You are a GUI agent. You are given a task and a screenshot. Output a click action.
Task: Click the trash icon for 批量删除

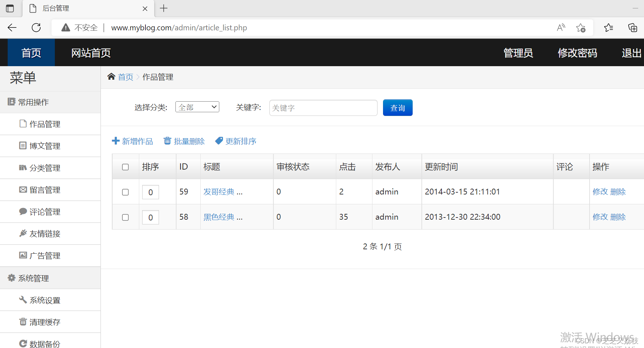(x=167, y=141)
